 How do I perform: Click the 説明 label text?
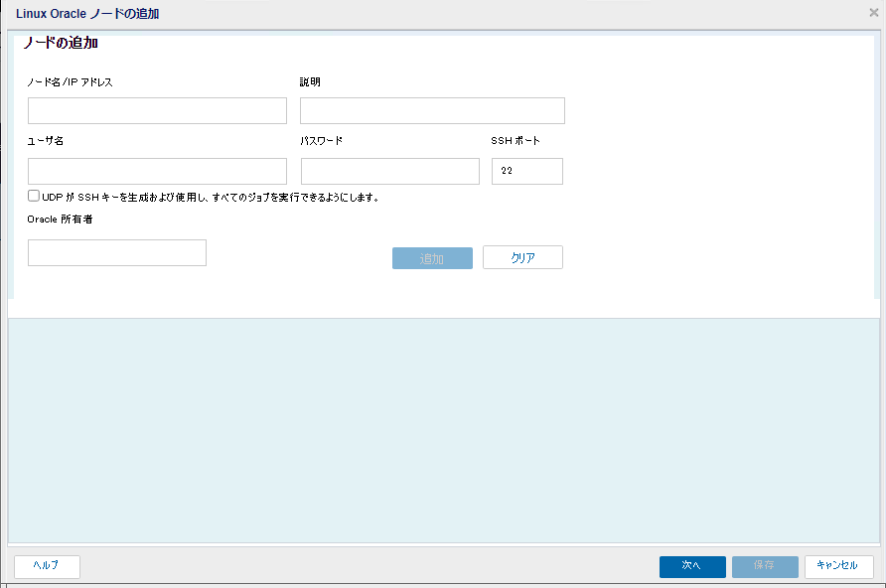pos(310,81)
